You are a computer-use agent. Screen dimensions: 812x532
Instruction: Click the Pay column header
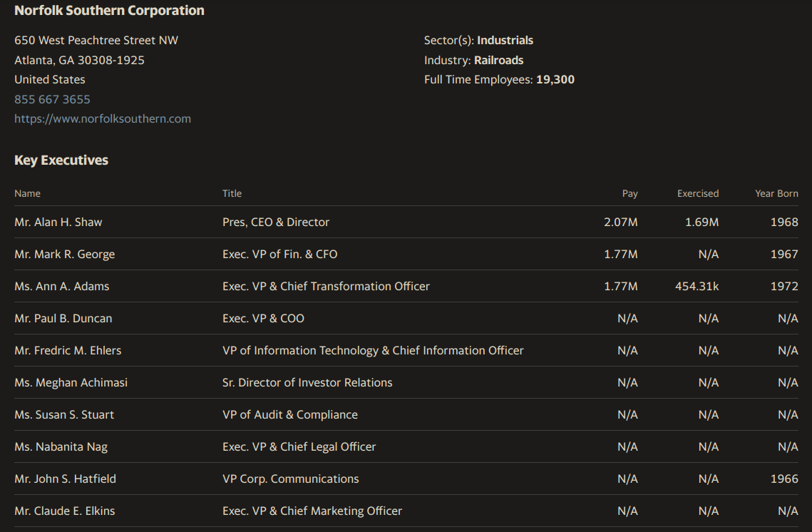[629, 193]
